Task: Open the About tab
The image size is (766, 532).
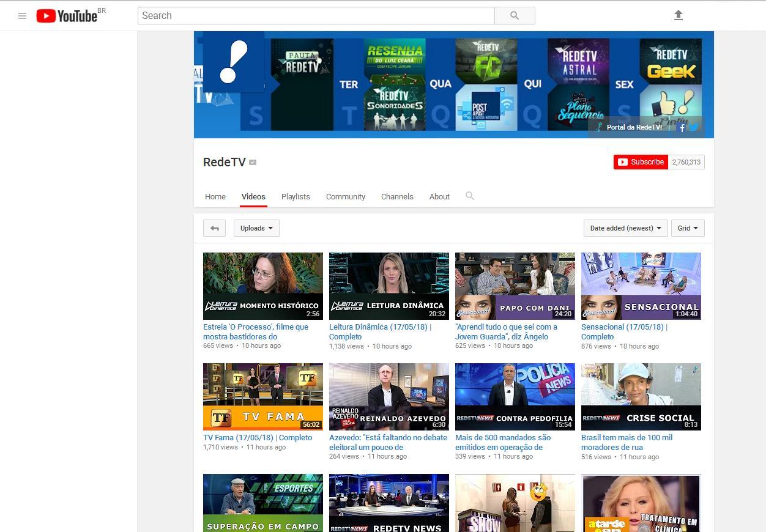Action: pos(439,197)
